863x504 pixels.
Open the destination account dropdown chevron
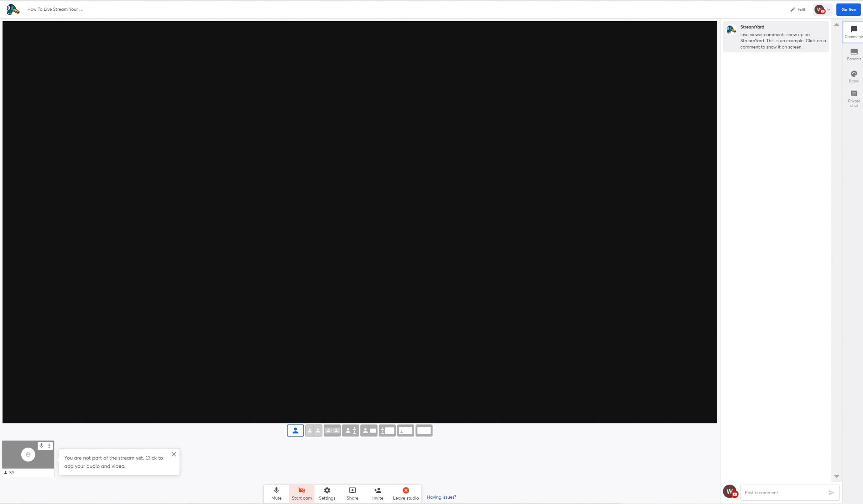829,9
